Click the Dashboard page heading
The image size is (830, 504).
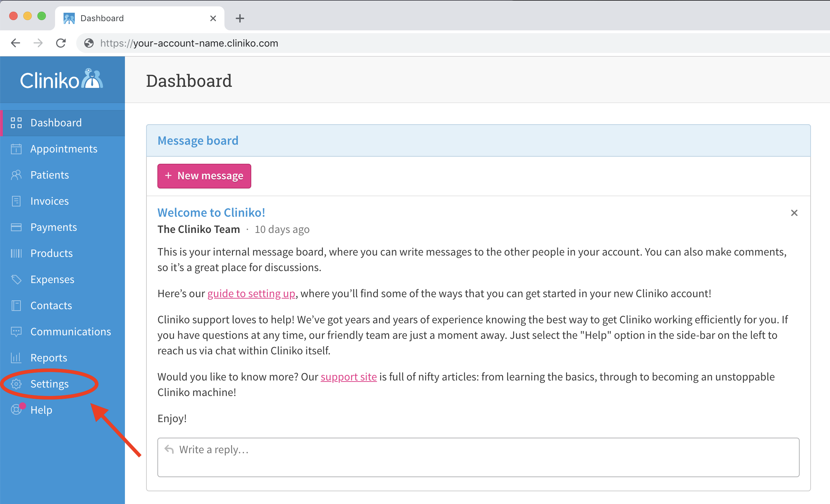189,81
